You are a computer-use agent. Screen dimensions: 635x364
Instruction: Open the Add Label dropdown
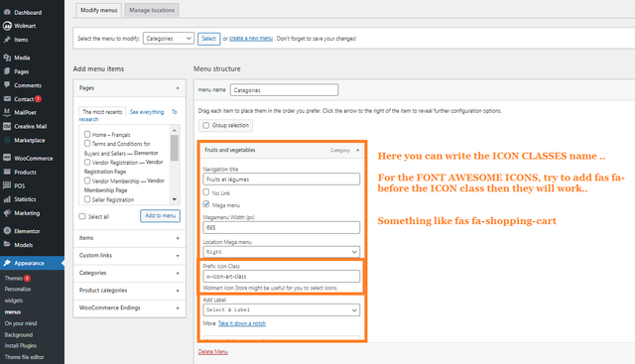pyautogui.click(x=281, y=309)
